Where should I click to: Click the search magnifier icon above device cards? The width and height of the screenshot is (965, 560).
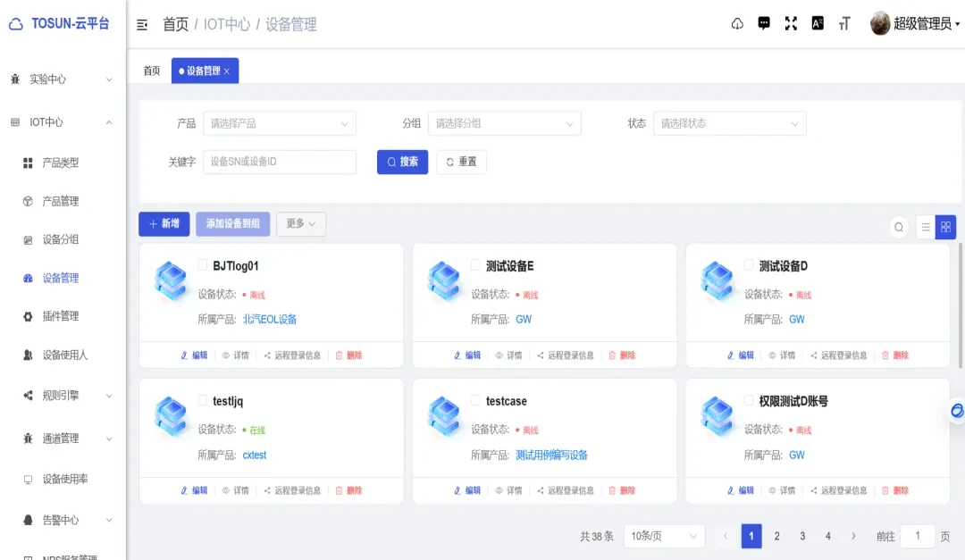click(899, 227)
